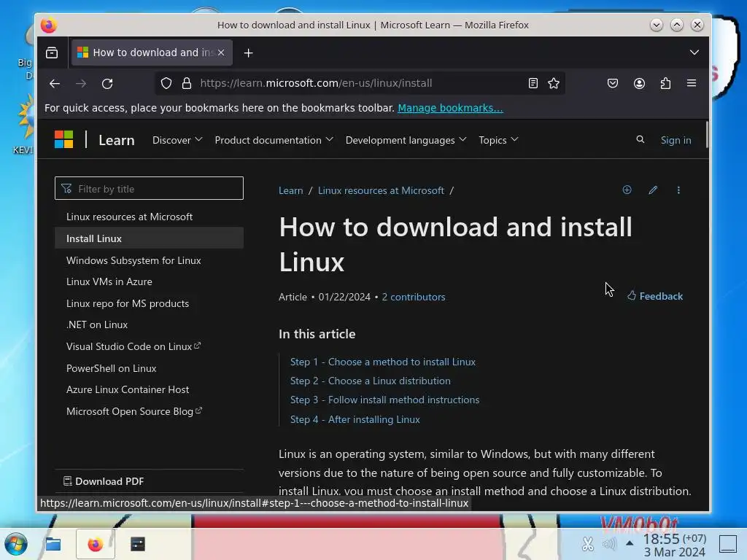Jump to Step 1 - Choose a method

[x=382, y=362]
